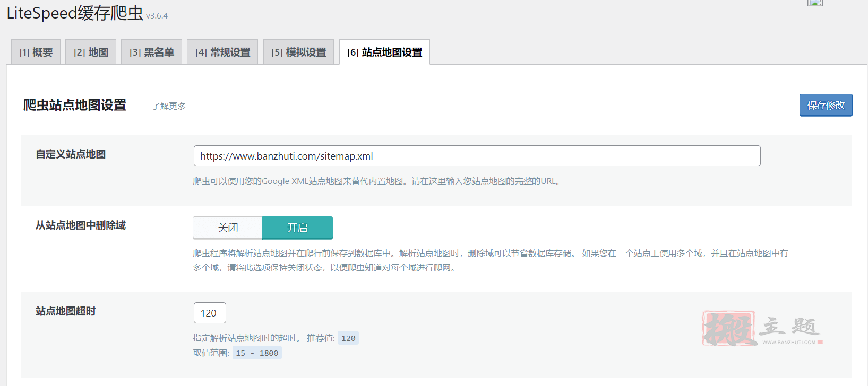The image size is (868, 386).
Task: Click the value range 15 - 1800 text
Action: 257,353
